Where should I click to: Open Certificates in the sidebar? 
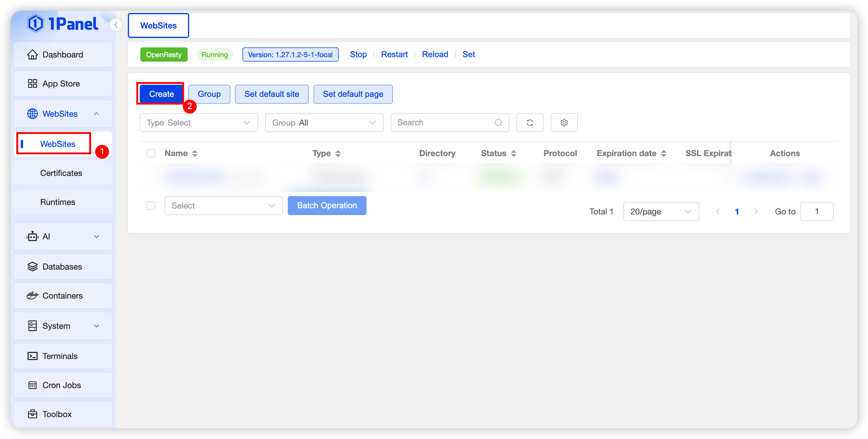coord(61,173)
